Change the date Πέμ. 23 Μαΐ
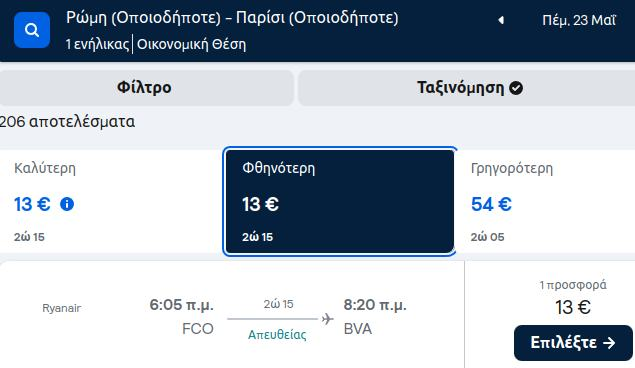Screen dimensions: 635x368 click(579, 20)
